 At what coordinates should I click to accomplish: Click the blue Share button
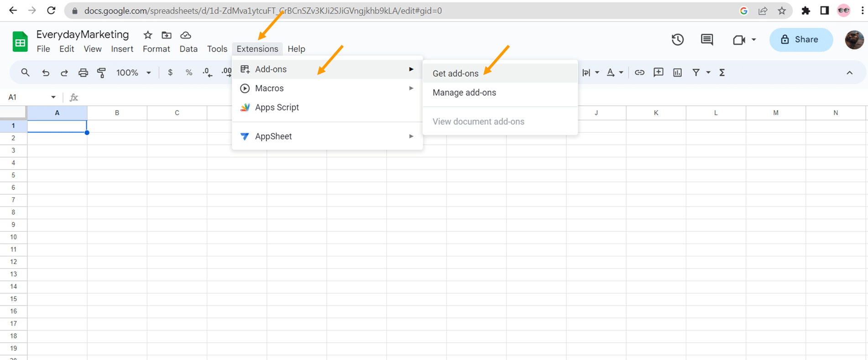click(x=800, y=40)
